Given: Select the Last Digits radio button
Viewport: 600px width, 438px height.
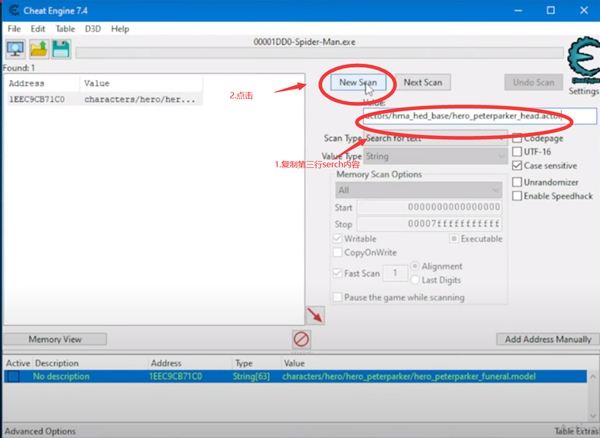Looking at the screenshot, I should tap(414, 280).
